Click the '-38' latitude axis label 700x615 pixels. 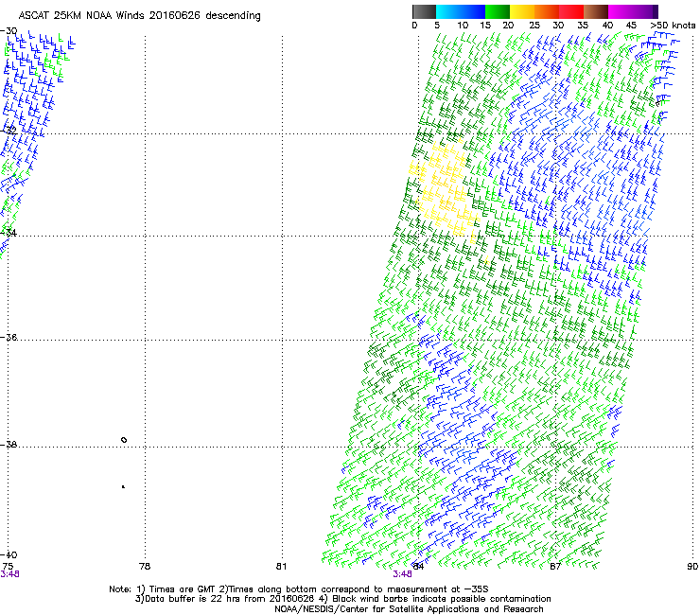pyautogui.click(x=9, y=445)
